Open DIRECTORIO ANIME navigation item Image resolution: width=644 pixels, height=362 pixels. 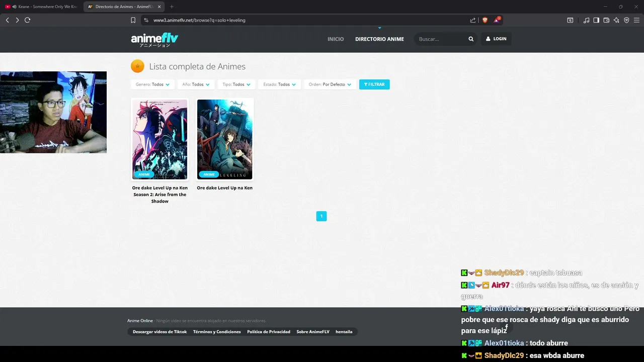pyautogui.click(x=379, y=39)
